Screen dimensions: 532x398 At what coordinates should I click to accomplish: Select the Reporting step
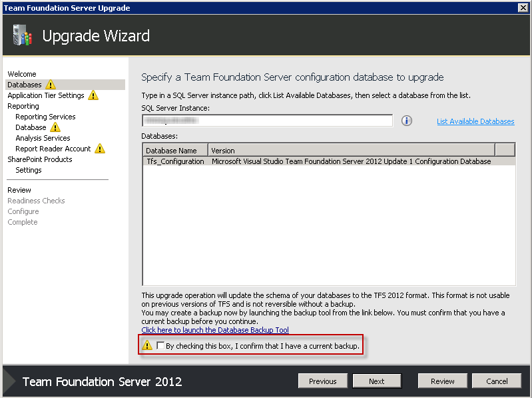[x=23, y=106]
